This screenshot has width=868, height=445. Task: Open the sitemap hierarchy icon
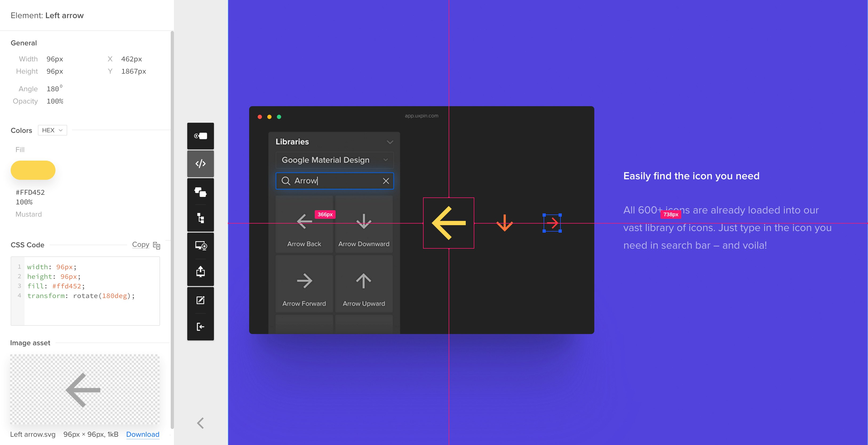[201, 218]
